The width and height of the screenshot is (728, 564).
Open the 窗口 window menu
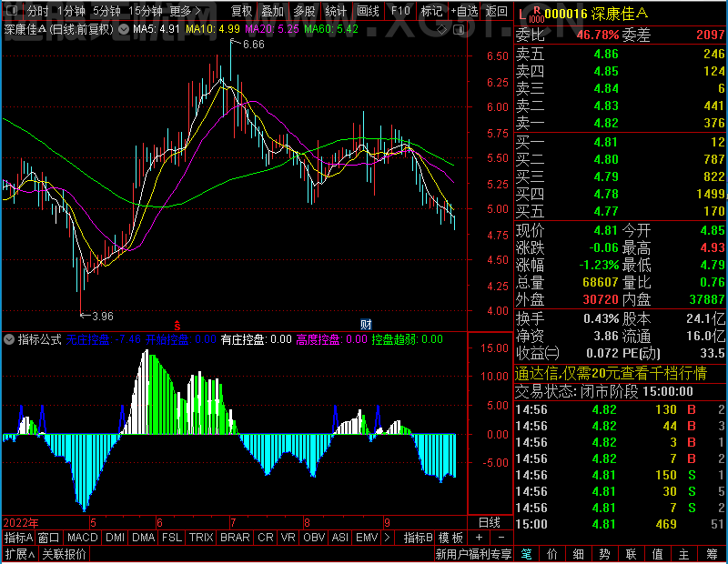(49, 538)
